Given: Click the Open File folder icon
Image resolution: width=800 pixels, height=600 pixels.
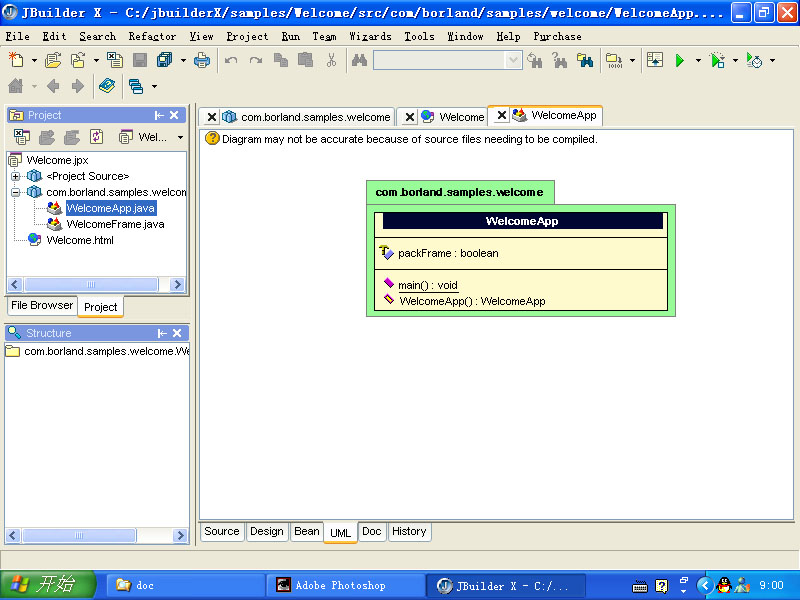Looking at the screenshot, I should coord(52,61).
